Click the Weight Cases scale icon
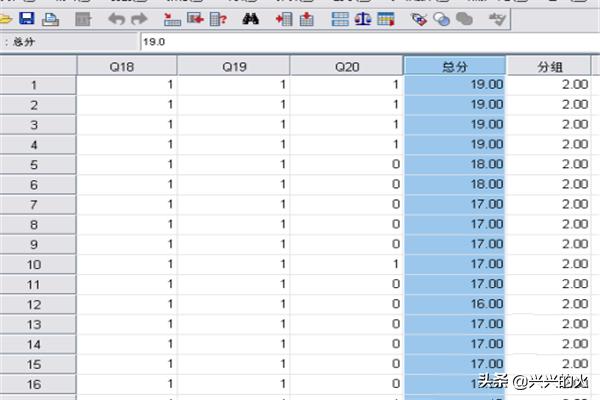The width and height of the screenshot is (600, 400). click(x=362, y=19)
